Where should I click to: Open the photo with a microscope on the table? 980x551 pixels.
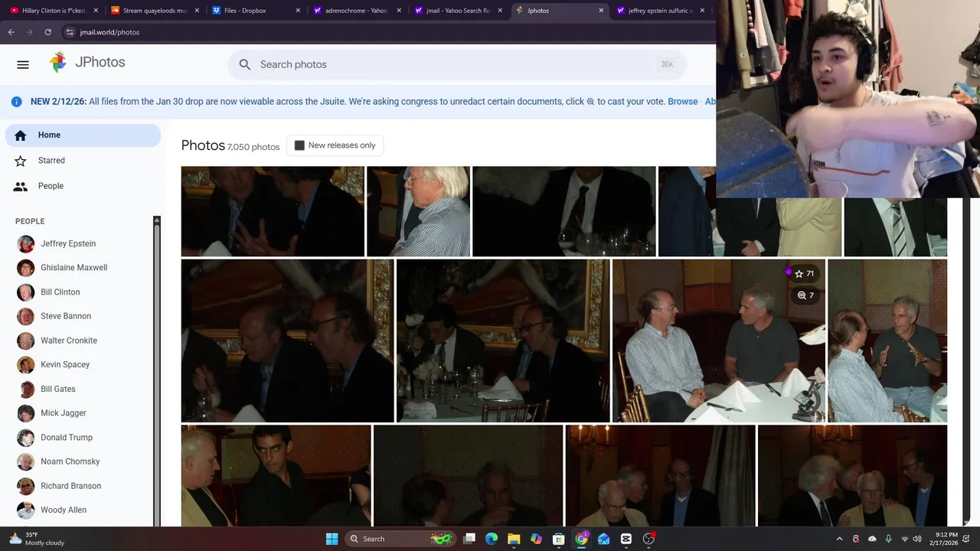tap(719, 341)
